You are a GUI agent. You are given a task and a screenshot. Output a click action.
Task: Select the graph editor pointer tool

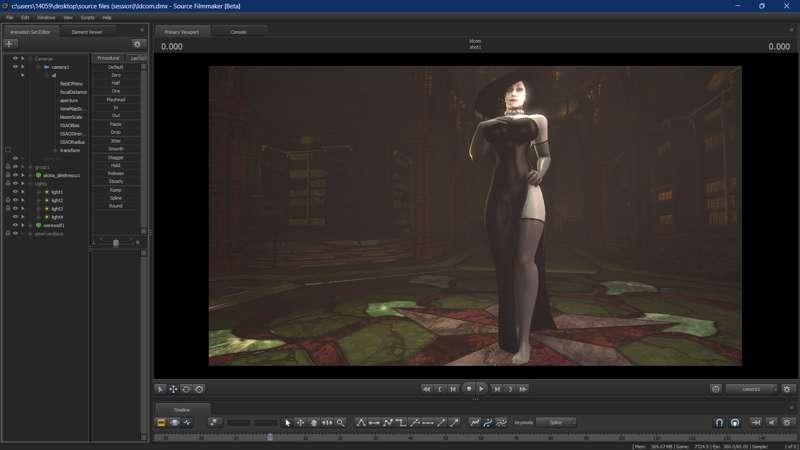[287, 422]
